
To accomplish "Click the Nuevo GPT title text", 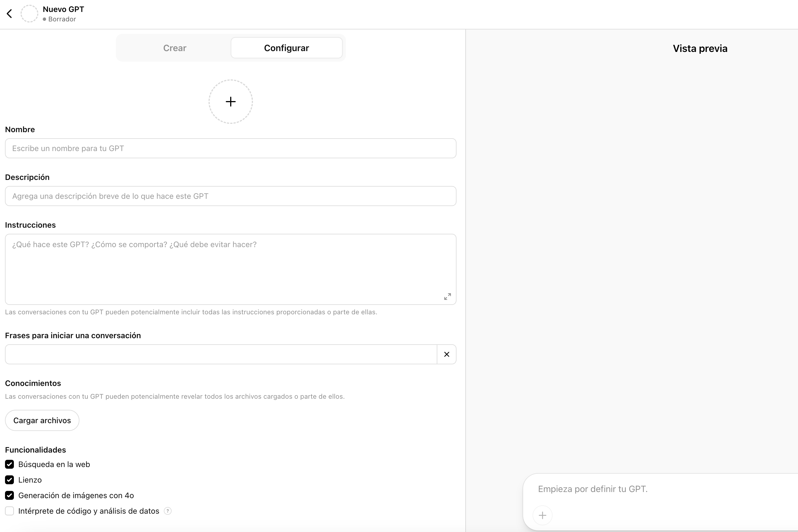I will click(64, 9).
